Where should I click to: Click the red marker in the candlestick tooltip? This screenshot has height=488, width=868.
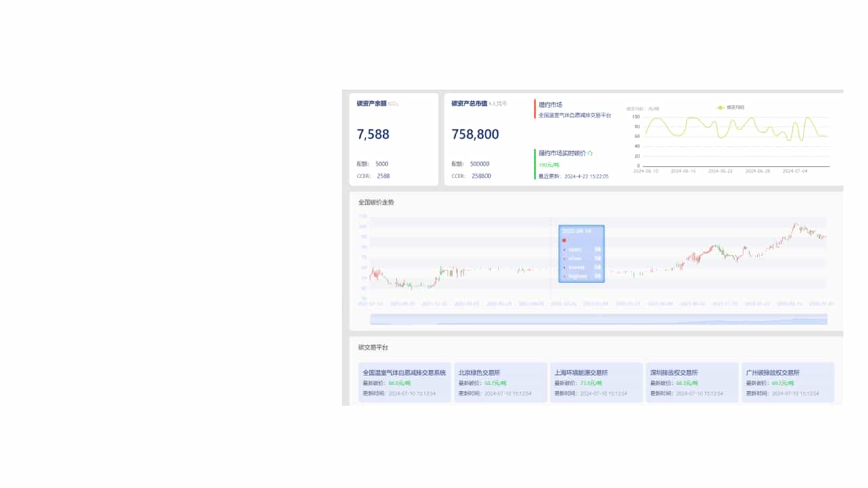(x=564, y=241)
